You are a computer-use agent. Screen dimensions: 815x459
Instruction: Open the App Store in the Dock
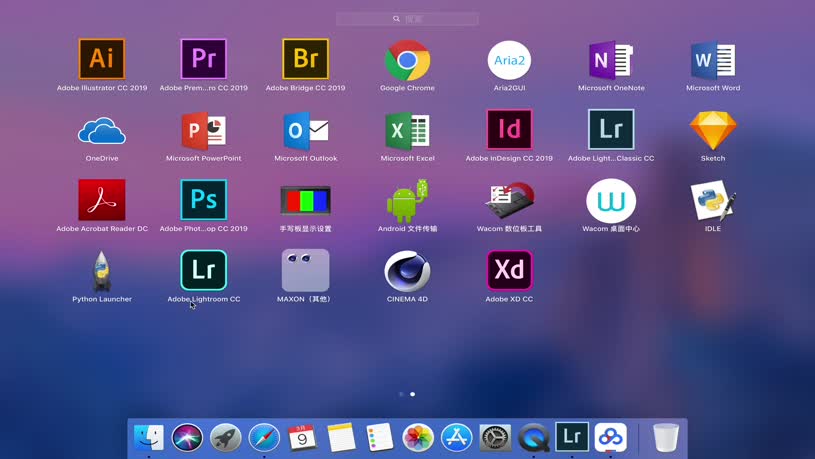click(x=456, y=438)
